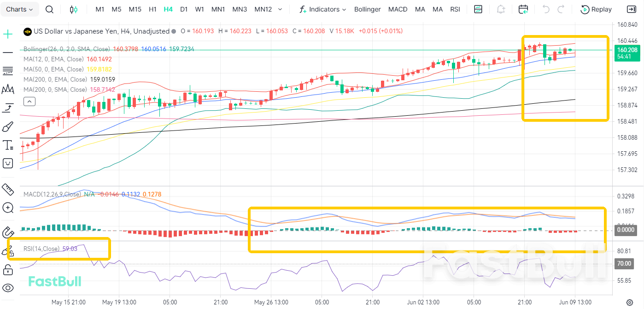
Task: Select the horizontal line drawing tool
Action: point(8,53)
